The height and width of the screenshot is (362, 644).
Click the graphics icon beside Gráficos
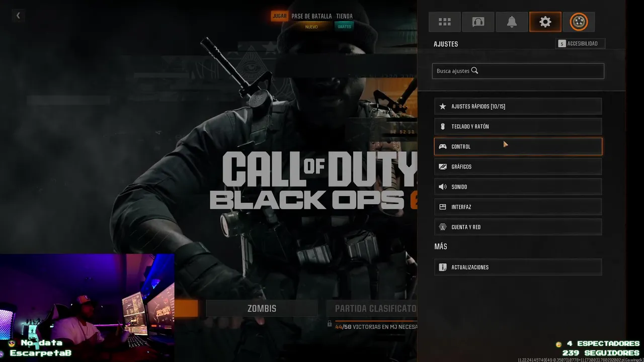click(x=443, y=167)
